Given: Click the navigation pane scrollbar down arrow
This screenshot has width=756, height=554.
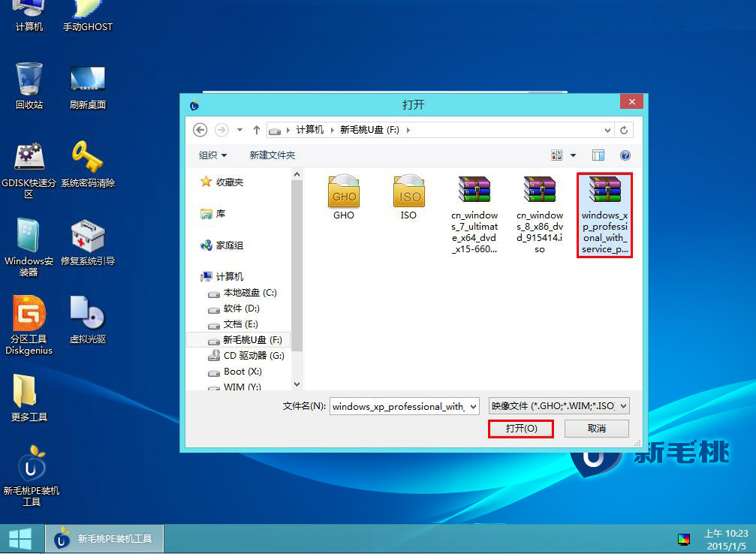Looking at the screenshot, I should click(x=297, y=384).
